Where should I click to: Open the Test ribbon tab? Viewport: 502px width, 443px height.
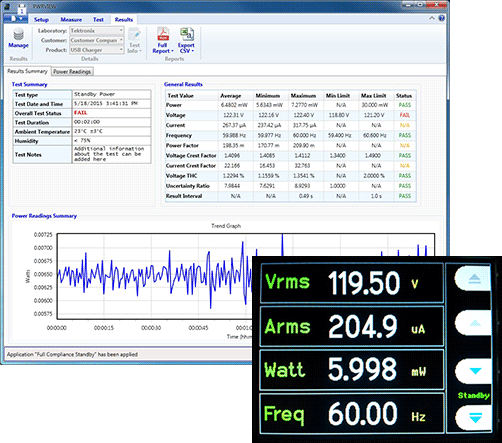click(x=98, y=20)
